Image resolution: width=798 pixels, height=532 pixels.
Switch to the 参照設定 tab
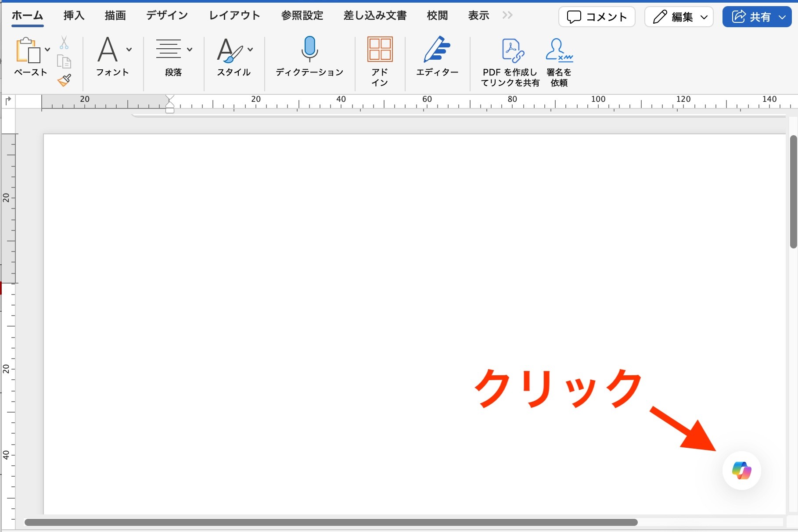click(302, 16)
